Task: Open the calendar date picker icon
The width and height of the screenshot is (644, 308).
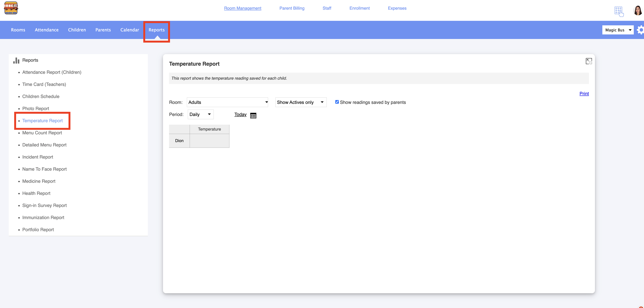Action: click(253, 115)
